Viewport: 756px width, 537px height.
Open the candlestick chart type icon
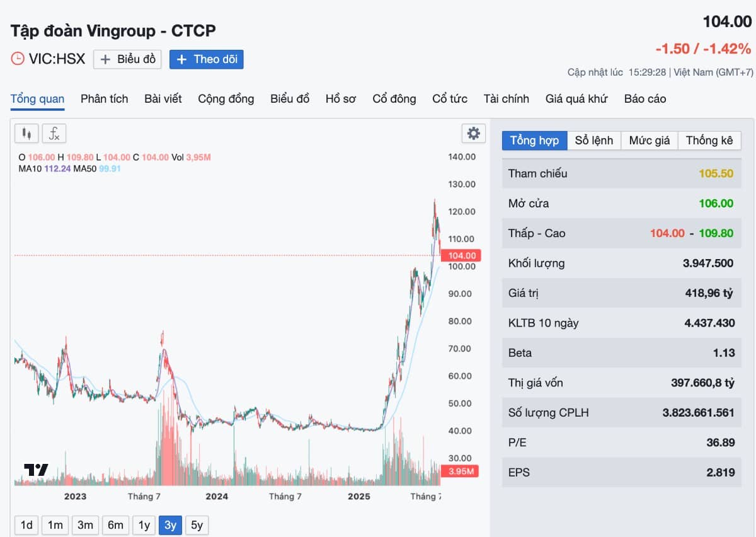coord(26,134)
